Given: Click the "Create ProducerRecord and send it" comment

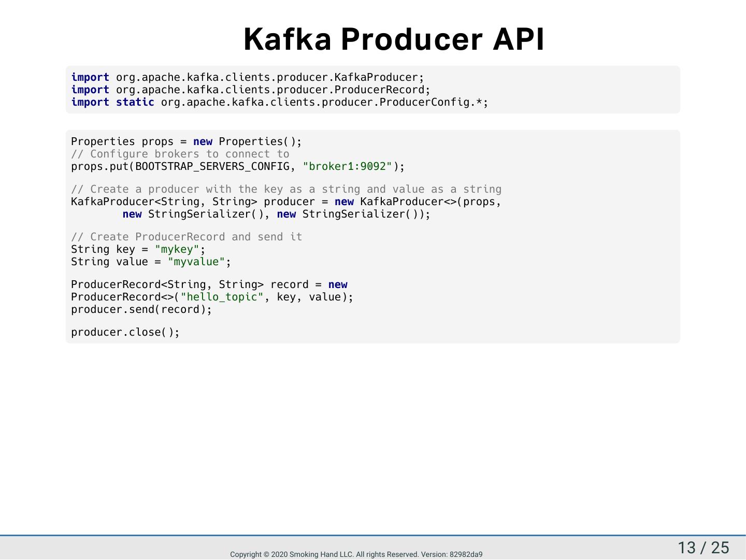Looking at the screenshot, I should click(187, 237).
